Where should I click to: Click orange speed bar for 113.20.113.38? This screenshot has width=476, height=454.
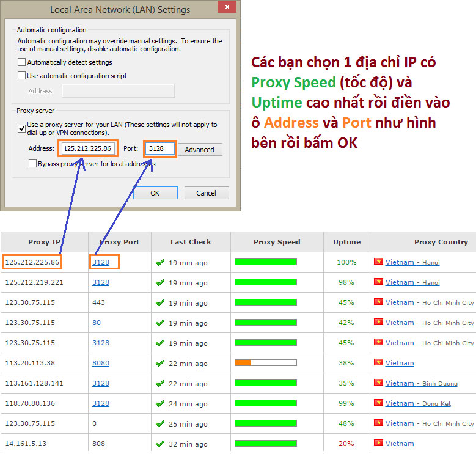point(243,363)
